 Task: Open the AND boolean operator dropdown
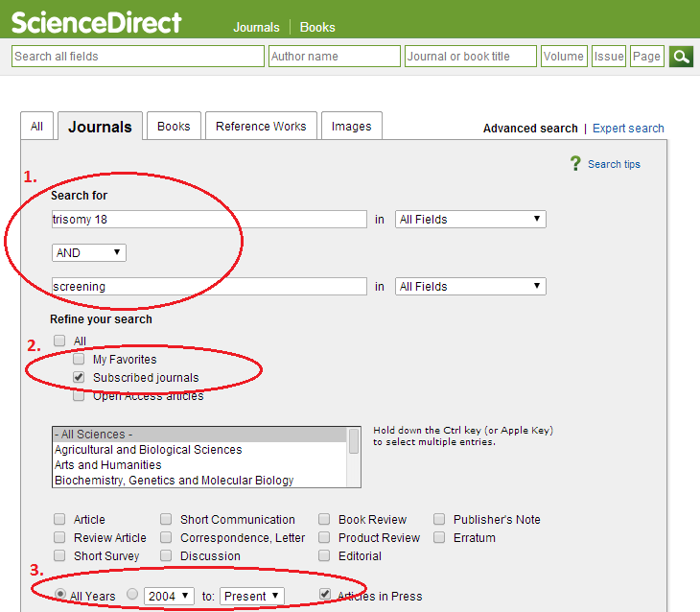(x=89, y=253)
